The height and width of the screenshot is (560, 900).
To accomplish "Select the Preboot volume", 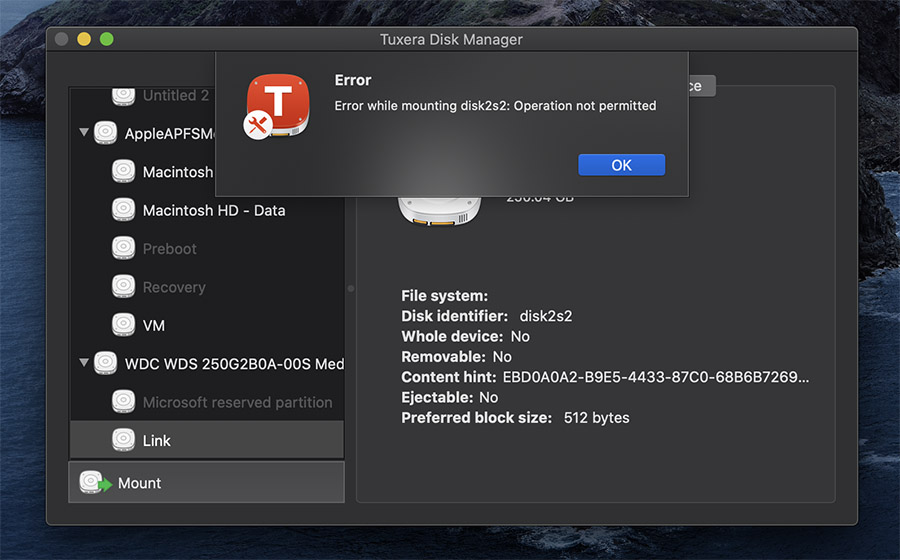I will pos(207,248).
